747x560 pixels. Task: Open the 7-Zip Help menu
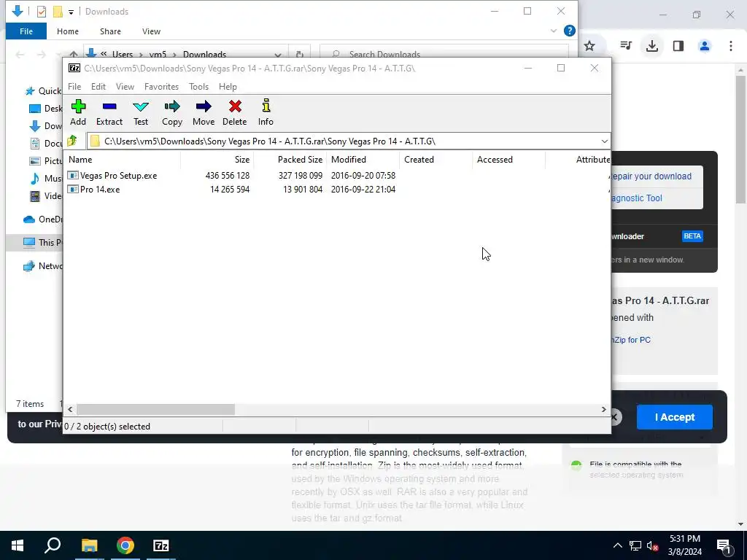point(228,87)
